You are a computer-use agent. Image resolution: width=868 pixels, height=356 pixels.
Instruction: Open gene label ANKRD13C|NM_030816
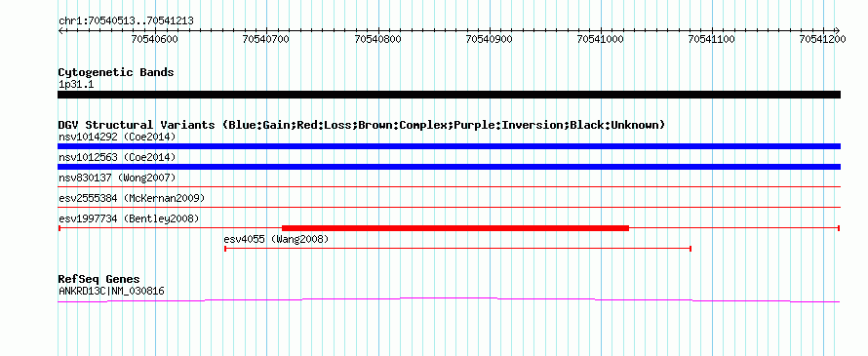pyautogui.click(x=111, y=291)
